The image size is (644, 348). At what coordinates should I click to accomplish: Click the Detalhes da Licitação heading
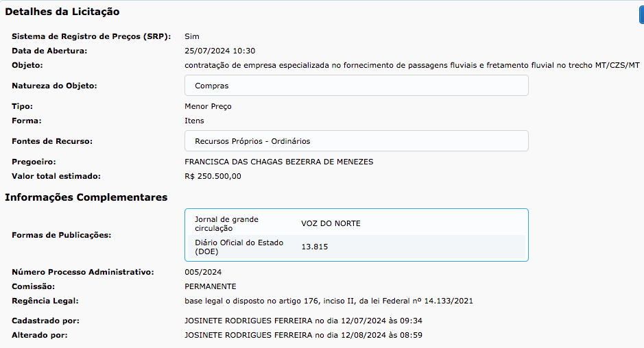pyautogui.click(x=62, y=12)
